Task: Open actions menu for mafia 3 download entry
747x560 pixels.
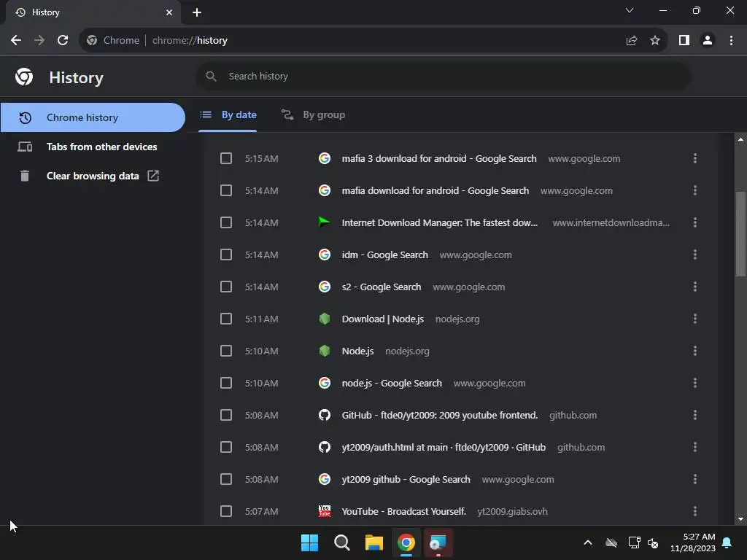Action: 695,158
